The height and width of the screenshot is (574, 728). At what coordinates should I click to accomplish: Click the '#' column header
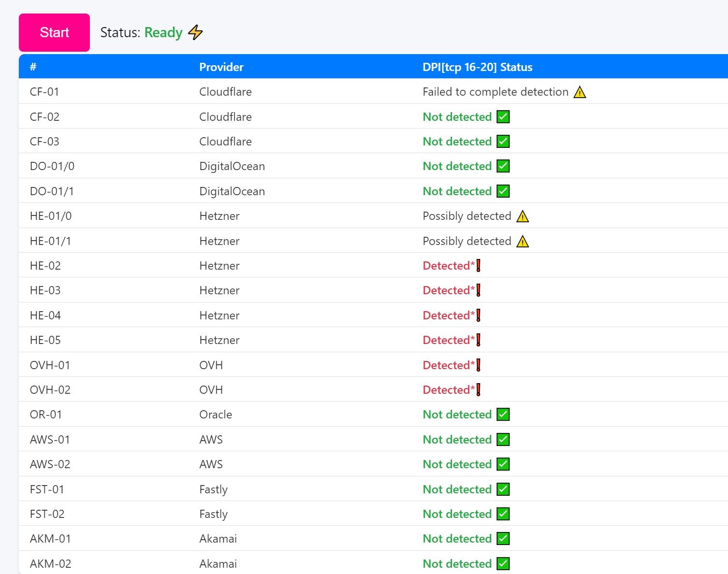point(33,67)
